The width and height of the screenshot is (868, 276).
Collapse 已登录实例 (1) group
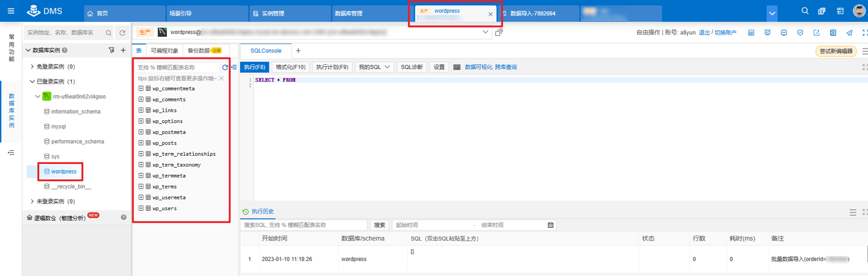32,81
